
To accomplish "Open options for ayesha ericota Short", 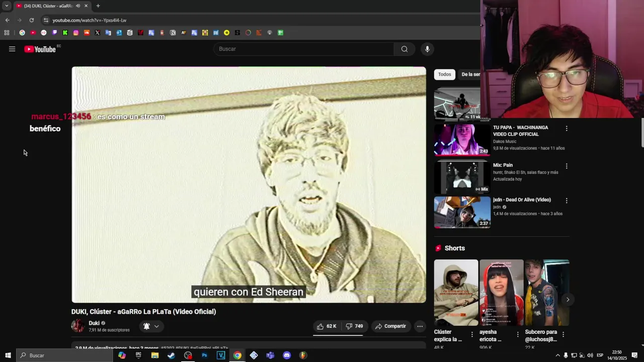I will coord(518,334).
